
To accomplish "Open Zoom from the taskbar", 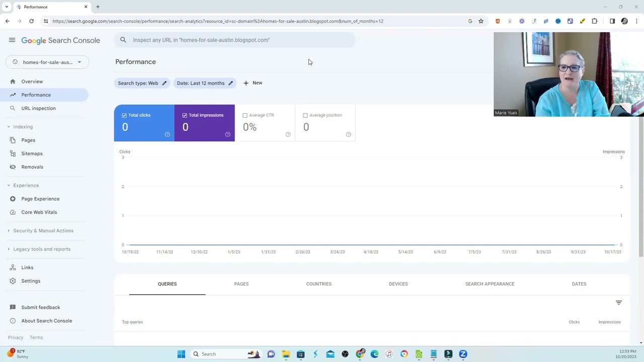I will (463, 354).
